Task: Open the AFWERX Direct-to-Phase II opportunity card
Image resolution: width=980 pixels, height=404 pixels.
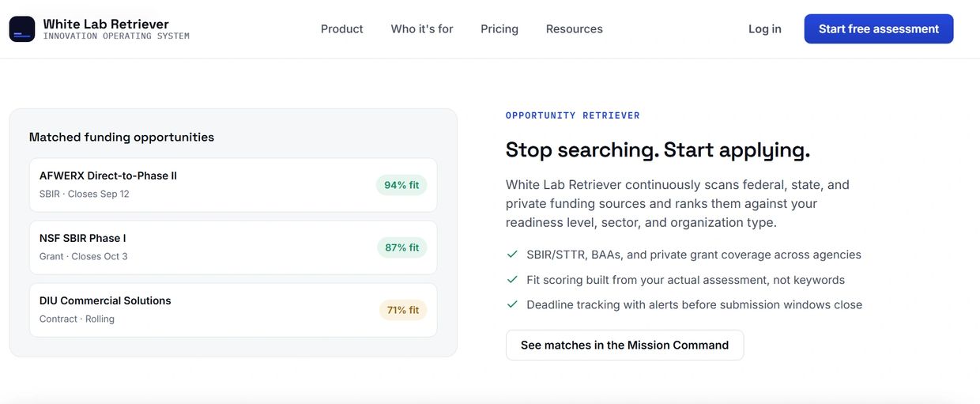Action: pyautogui.click(x=233, y=185)
